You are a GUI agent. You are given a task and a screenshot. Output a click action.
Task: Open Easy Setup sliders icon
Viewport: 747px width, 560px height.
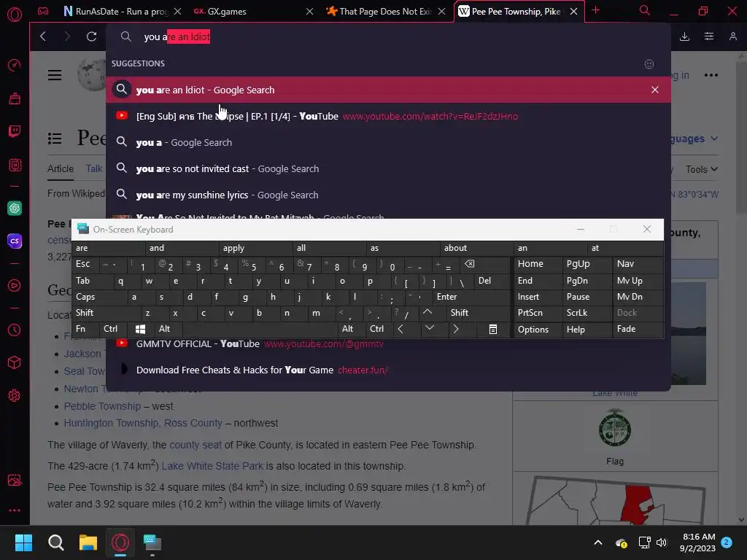709,36
